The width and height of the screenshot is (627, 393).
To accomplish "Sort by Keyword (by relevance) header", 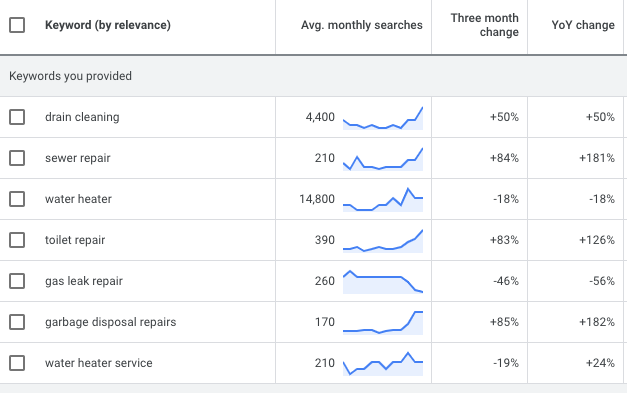I will pyautogui.click(x=108, y=25).
